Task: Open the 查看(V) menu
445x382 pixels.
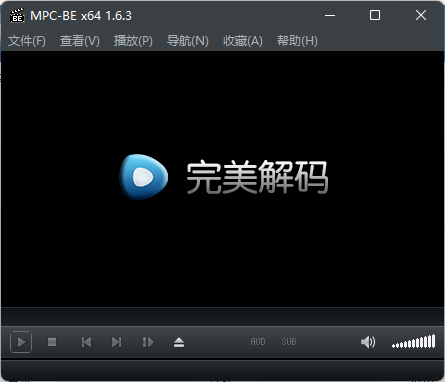Action: tap(80, 41)
